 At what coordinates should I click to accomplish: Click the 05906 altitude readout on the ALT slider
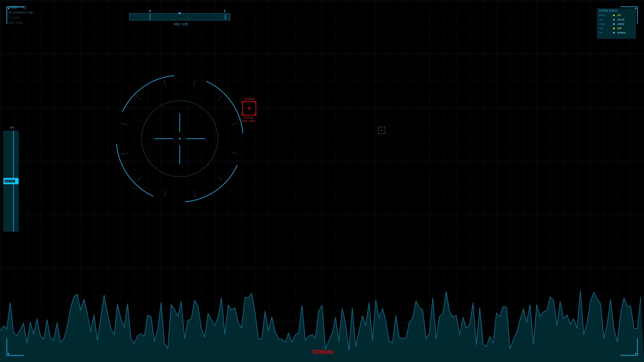coord(10,181)
